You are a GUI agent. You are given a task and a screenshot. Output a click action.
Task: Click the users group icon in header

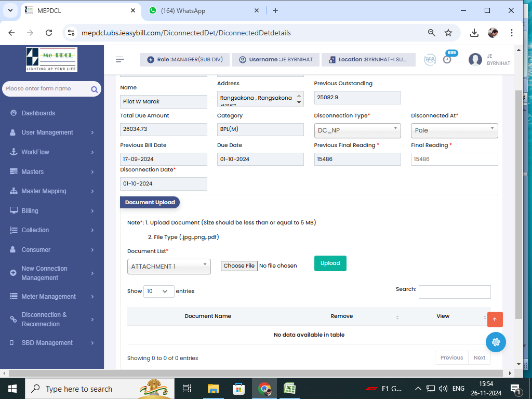(x=430, y=60)
